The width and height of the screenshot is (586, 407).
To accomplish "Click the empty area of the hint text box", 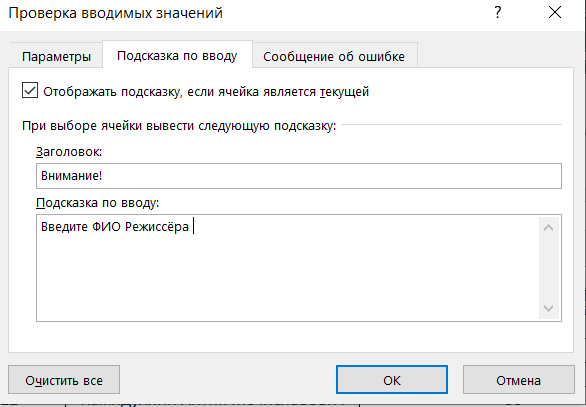I will pyautogui.click(x=288, y=277).
